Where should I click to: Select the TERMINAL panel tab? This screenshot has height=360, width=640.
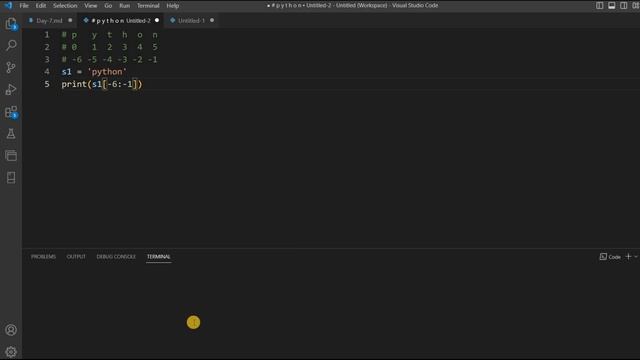[x=158, y=257]
